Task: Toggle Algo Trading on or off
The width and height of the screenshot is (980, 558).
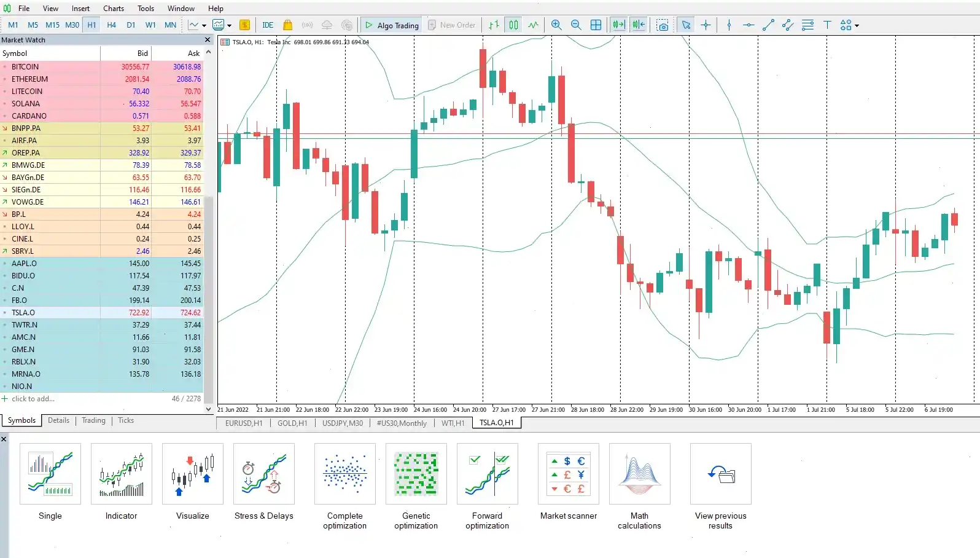Action: click(x=392, y=25)
